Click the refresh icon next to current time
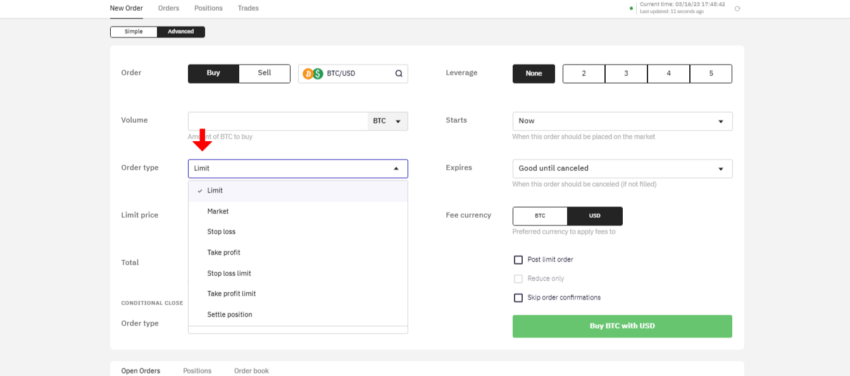This screenshot has height=376, width=850. (737, 8)
